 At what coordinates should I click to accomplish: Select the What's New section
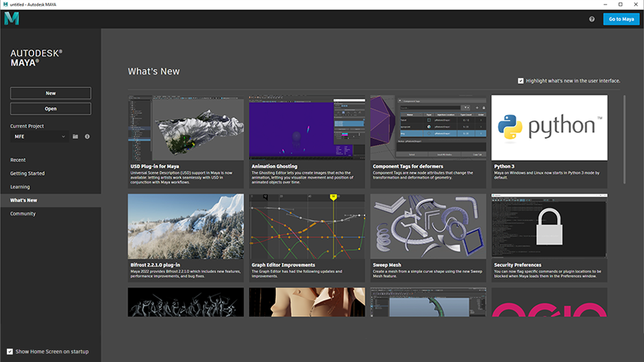coord(51,201)
